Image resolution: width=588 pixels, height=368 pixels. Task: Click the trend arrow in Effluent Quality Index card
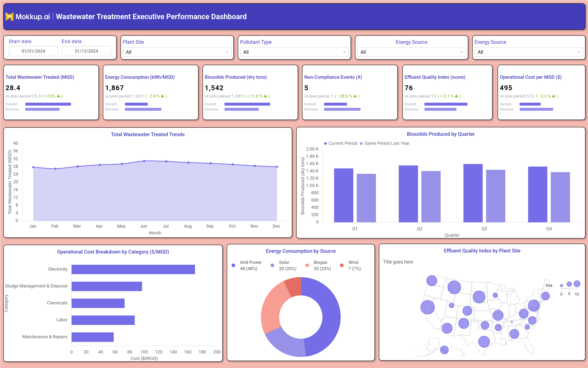(456, 96)
